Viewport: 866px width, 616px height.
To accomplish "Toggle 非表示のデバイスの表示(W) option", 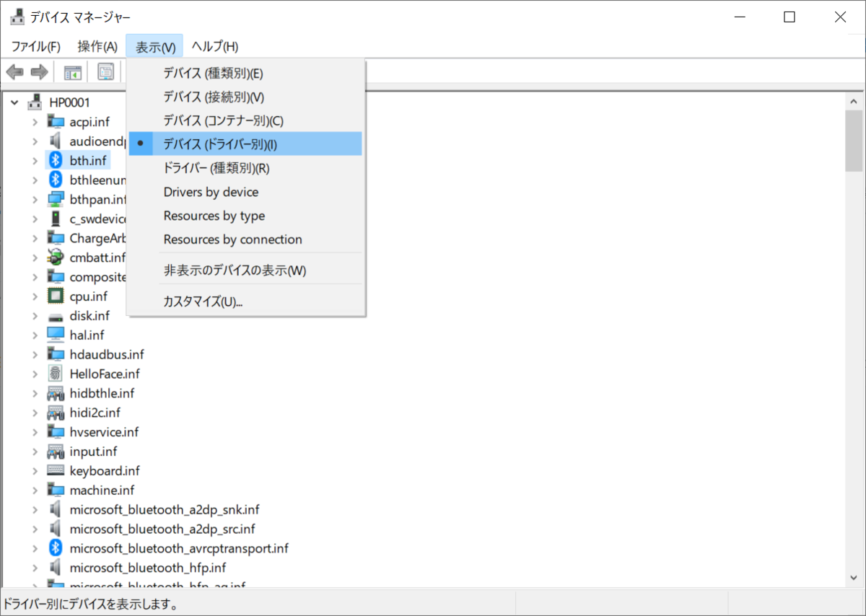I will pyautogui.click(x=245, y=270).
